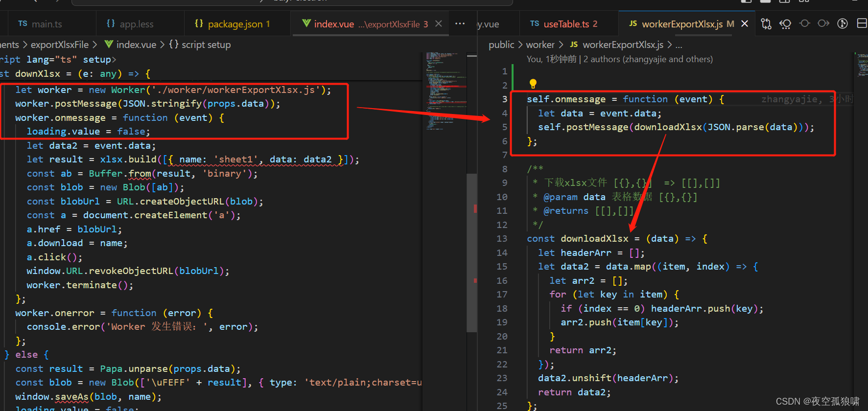868x411 pixels.
Task: Activate the index.vue exportXlsxFile tab
Action: click(371, 24)
